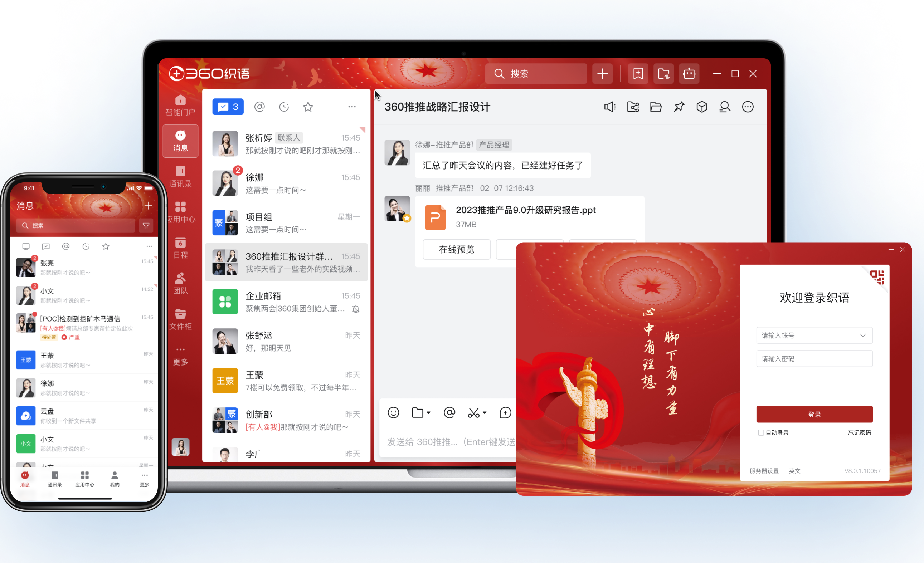
Task: Open group files folder icon in chat header
Action: pos(656,107)
